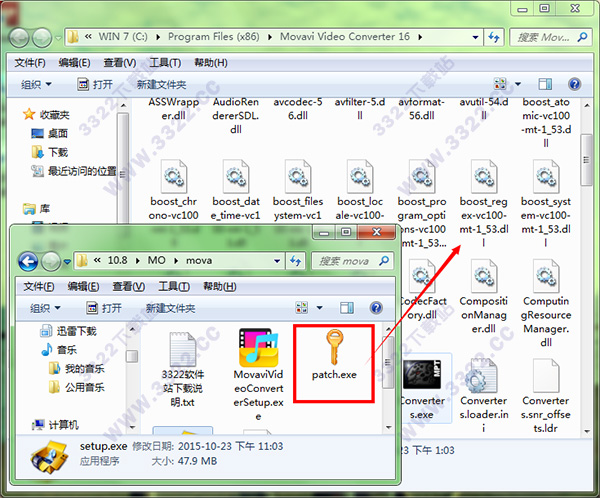The width and height of the screenshot is (600, 498).
Task: Select boost_regex-vc100 dll file icon
Action: [x=484, y=176]
